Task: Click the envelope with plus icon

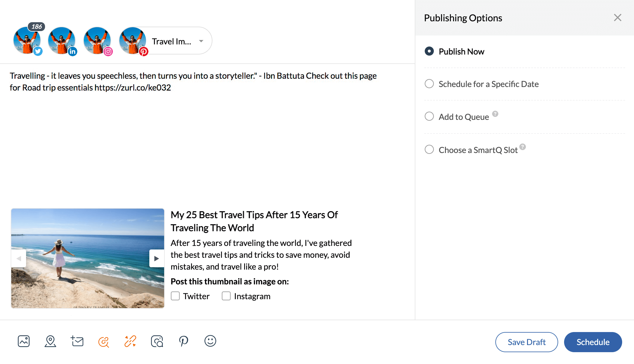Action: pyautogui.click(x=77, y=341)
